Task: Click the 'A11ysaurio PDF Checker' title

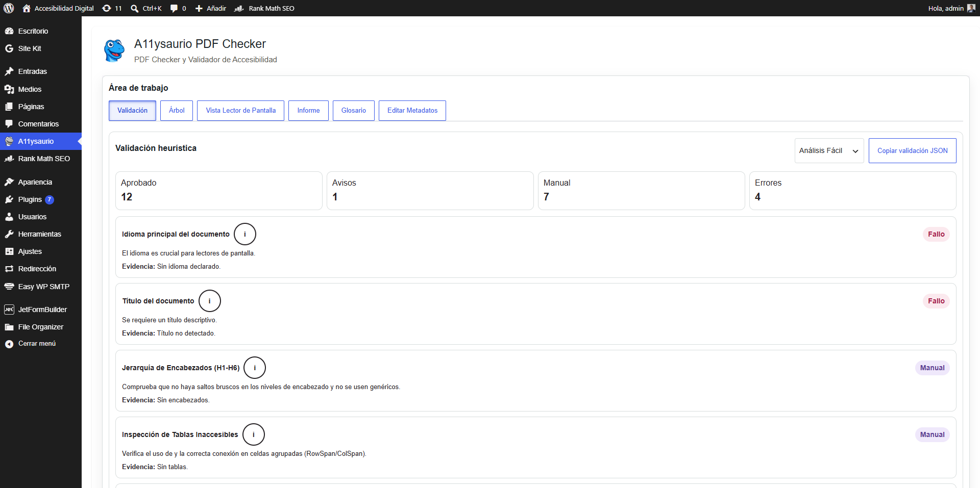Action: tap(200, 44)
